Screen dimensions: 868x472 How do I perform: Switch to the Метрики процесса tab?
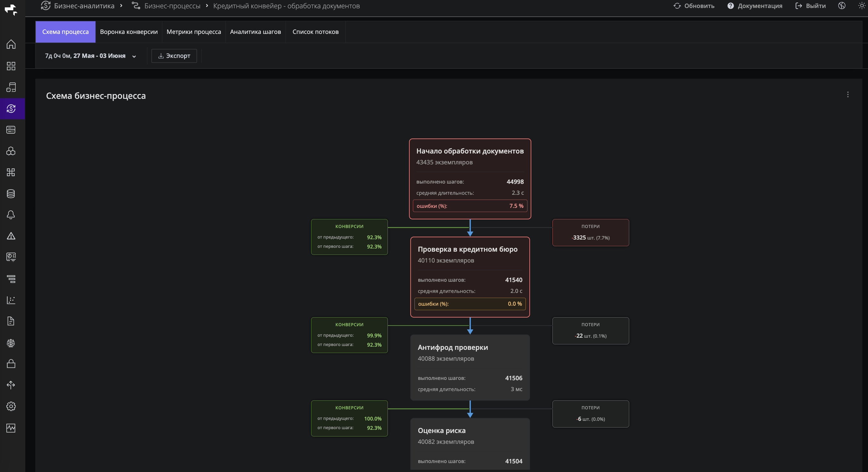pyautogui.click(x=194, y=32)
